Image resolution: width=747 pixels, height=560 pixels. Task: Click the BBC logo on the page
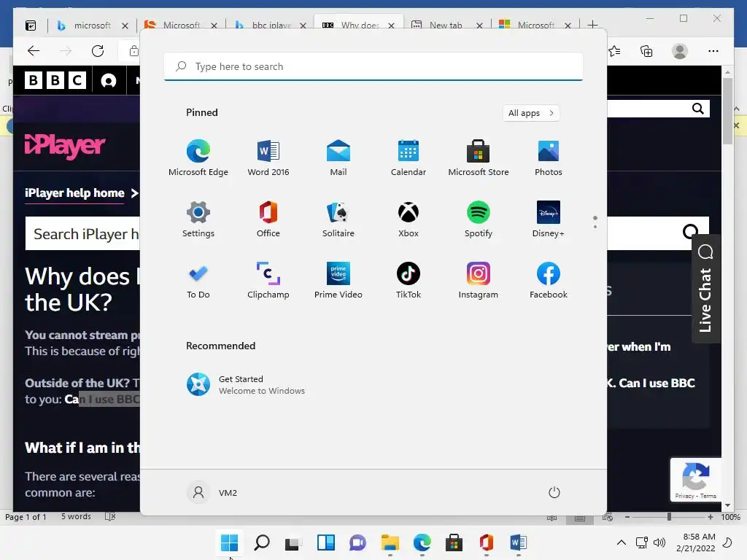point(55,80)
